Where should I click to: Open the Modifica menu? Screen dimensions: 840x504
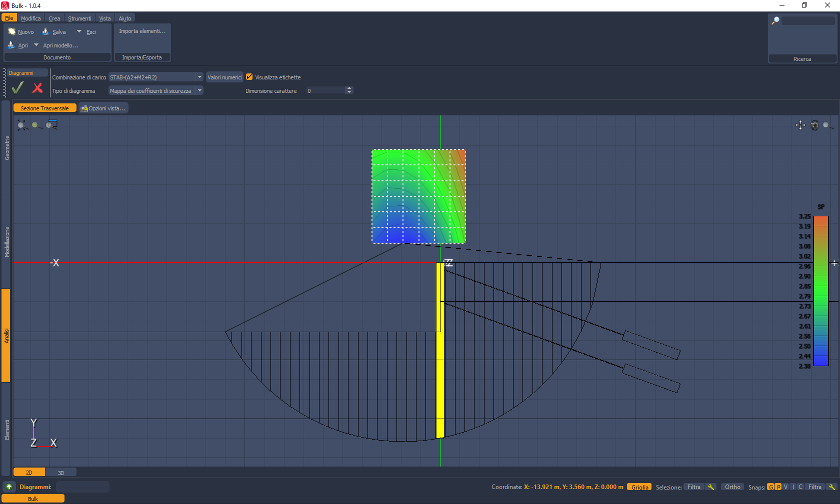pyautogui.click(x=31, y=18)
